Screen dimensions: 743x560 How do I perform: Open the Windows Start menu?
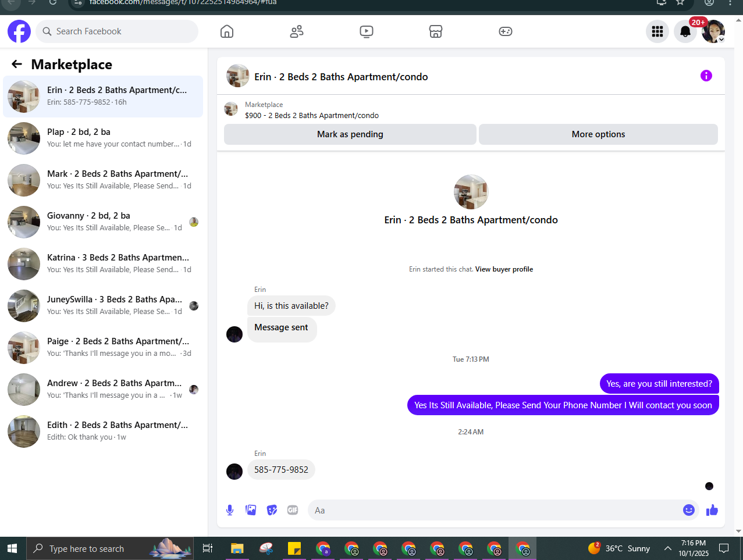(x=12, y=548)
